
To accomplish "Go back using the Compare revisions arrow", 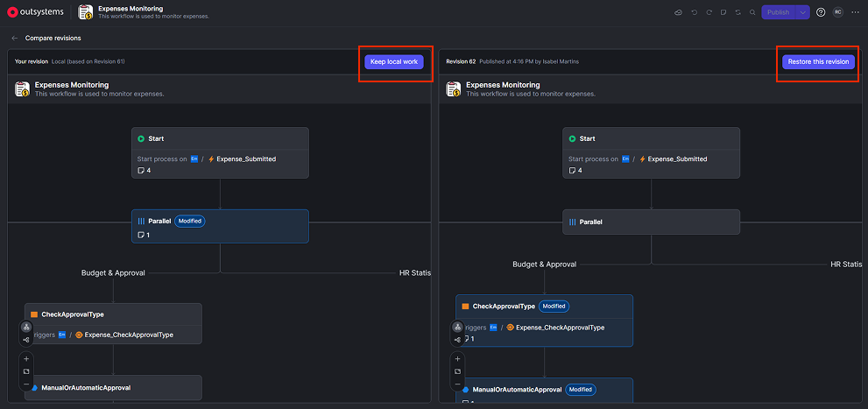I will pos(14,39).
